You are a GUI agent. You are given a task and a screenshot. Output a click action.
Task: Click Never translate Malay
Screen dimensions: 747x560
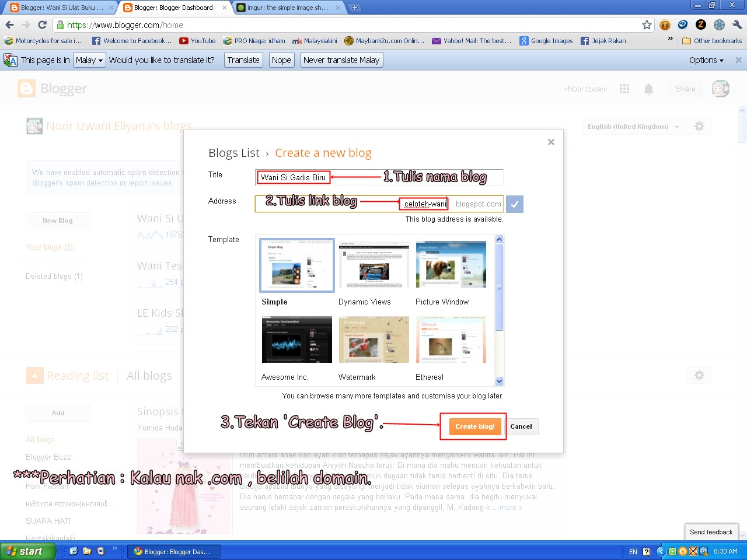(341, 60)
